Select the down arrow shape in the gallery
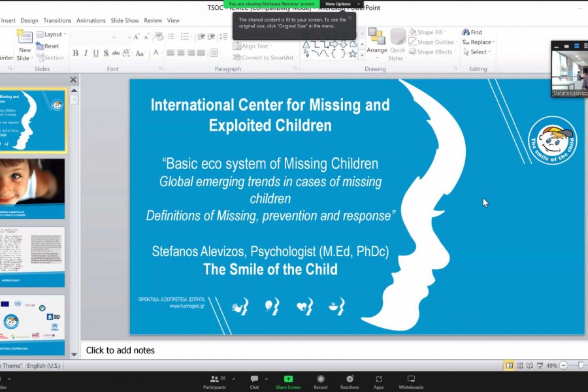The image size is (588, 392). 343,44
